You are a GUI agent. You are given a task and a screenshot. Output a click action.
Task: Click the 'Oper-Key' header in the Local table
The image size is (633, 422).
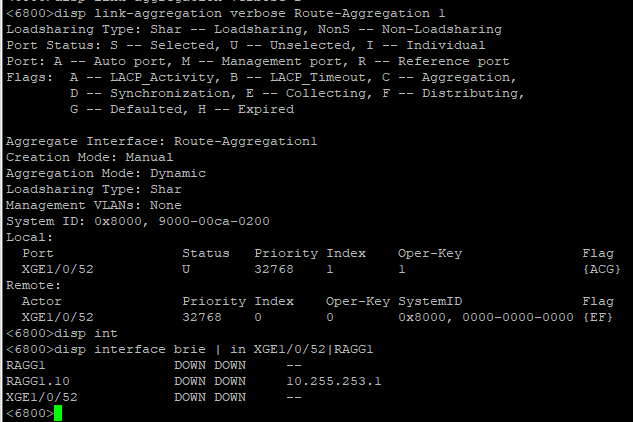(x=429, y=253)
